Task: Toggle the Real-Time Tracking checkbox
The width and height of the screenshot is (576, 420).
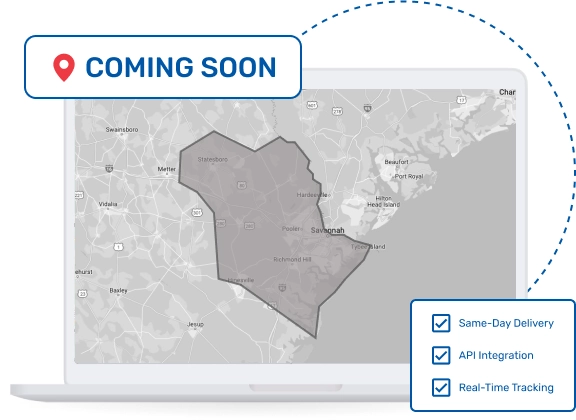Action: point(441,387)
